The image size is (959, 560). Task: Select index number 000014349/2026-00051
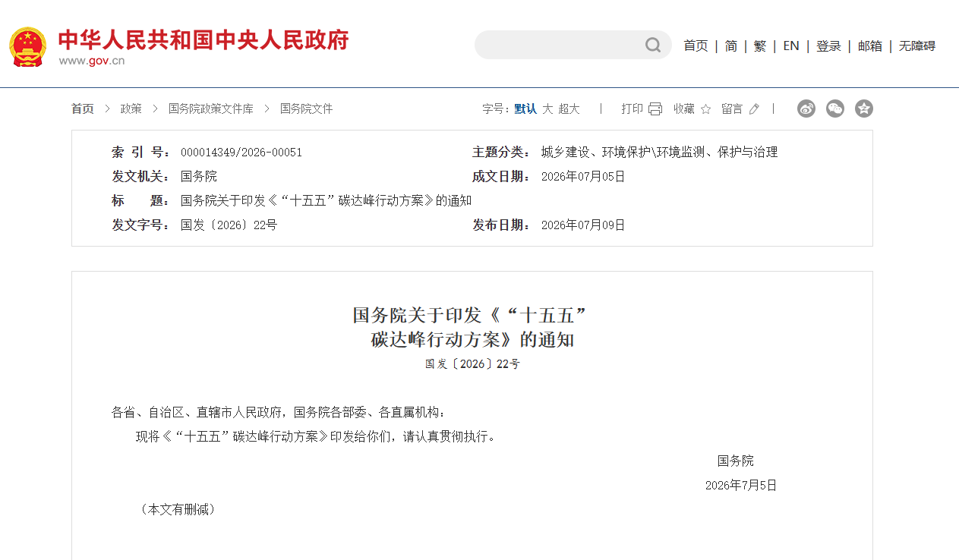pyautogui.click(x=241, y=153)
